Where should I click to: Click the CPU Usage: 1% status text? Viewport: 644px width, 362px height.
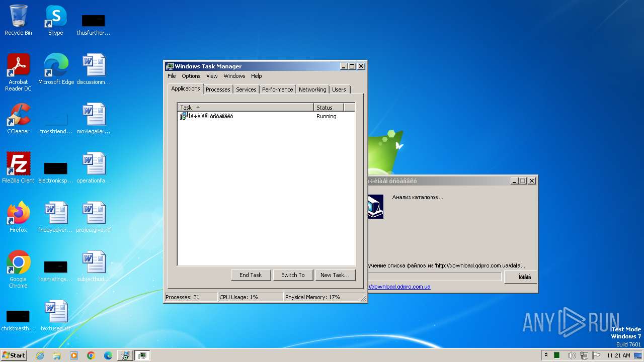(x=239, y=297)
